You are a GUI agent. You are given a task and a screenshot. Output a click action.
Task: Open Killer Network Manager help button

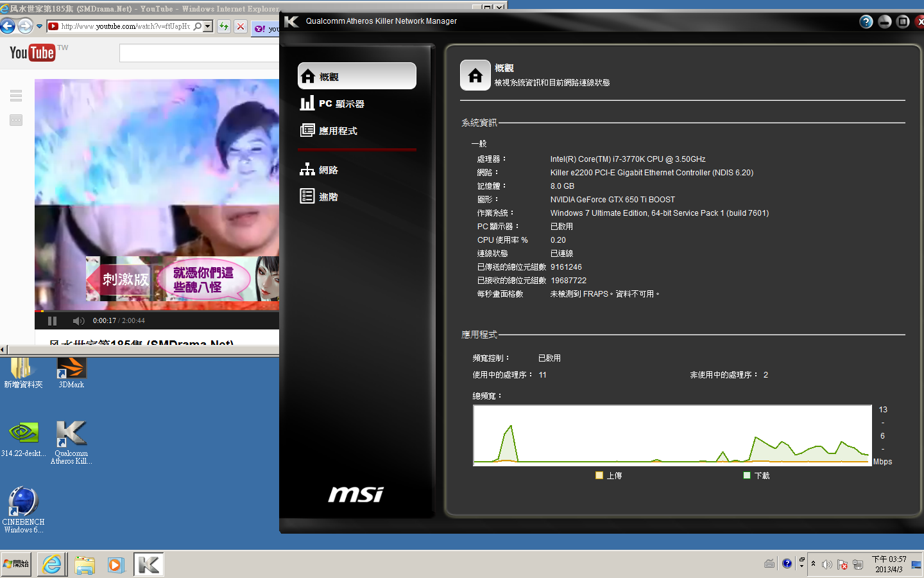coord(866,22)
